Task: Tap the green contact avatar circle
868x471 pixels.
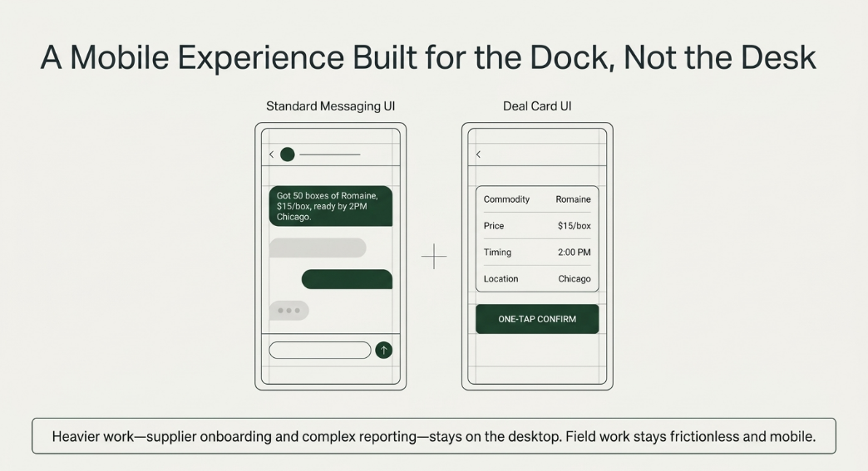Action: point(288,155)
